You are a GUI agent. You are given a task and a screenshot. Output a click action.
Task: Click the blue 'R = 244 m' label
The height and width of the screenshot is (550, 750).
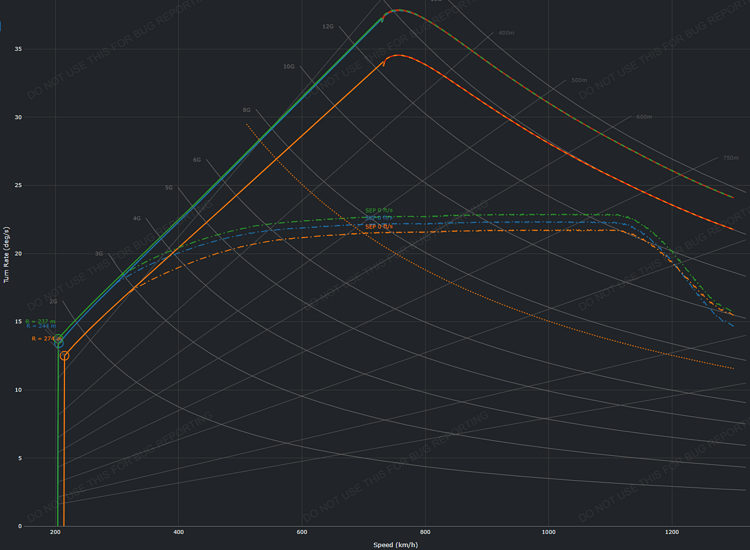tap(41, 326)
